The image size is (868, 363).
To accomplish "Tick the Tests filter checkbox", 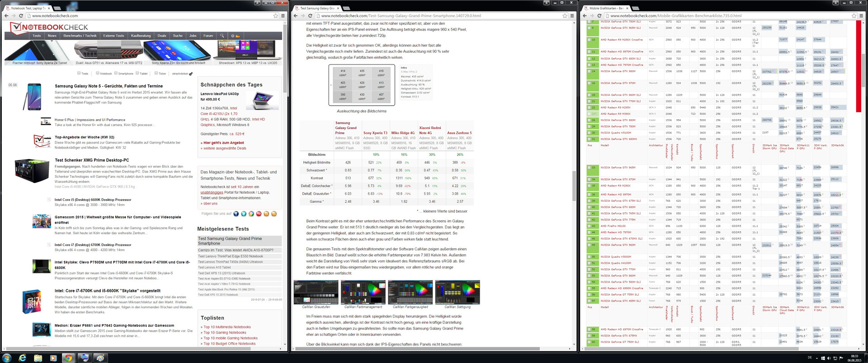I will tap(79, 73).
